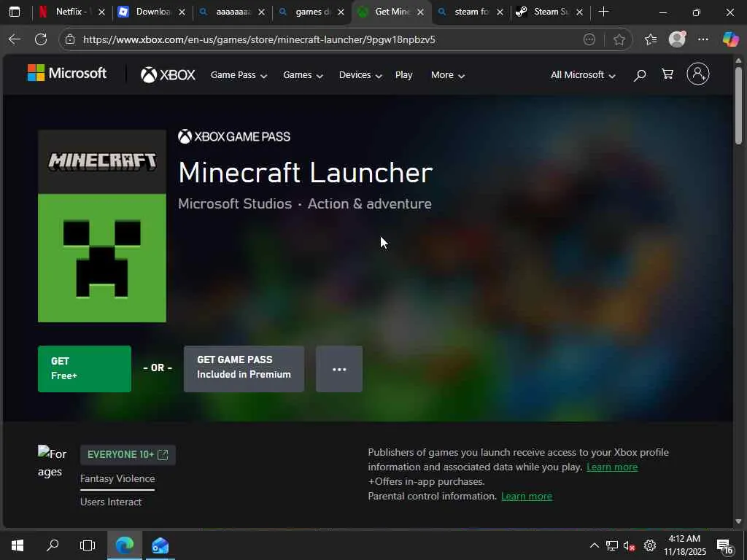Screen dimensions: 747x560
Task: Open the shopping cart icon
Action: click(x=667, y=74)
